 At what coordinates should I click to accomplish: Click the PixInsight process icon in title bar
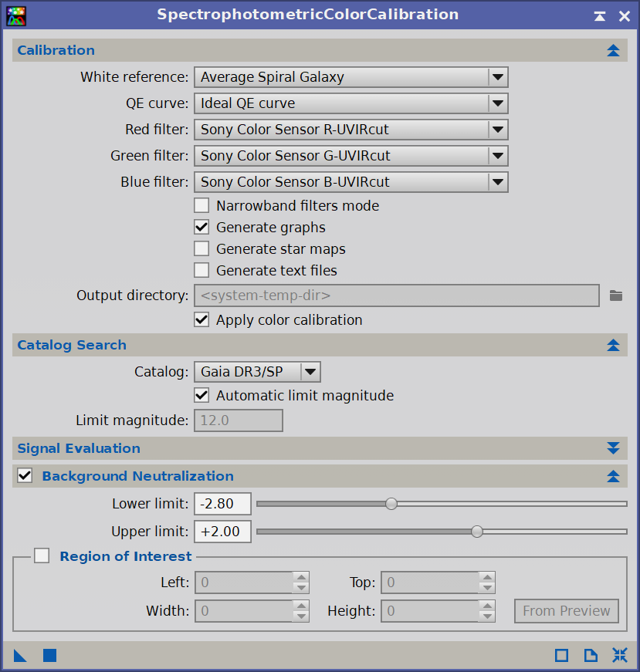(x=16, y=15)
